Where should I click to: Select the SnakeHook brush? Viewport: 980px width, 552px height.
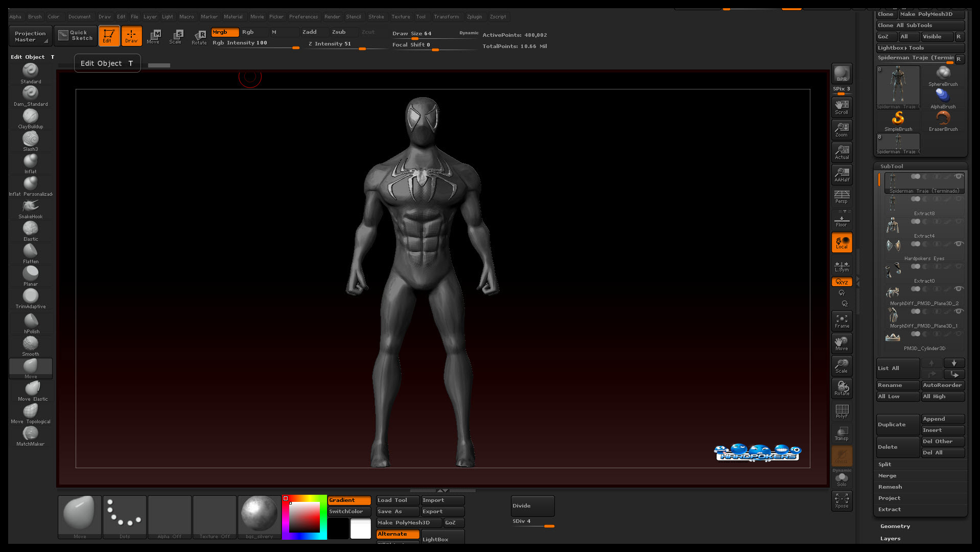31,209
